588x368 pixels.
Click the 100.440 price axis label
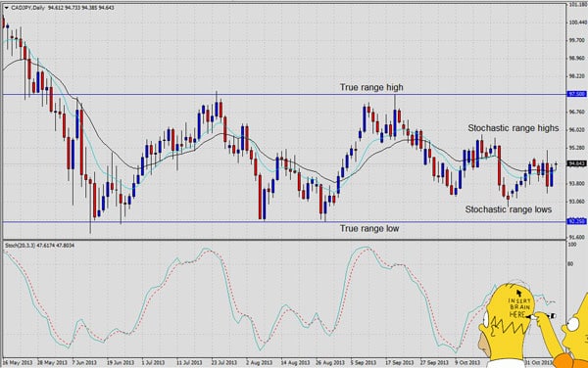coord(577,23)
